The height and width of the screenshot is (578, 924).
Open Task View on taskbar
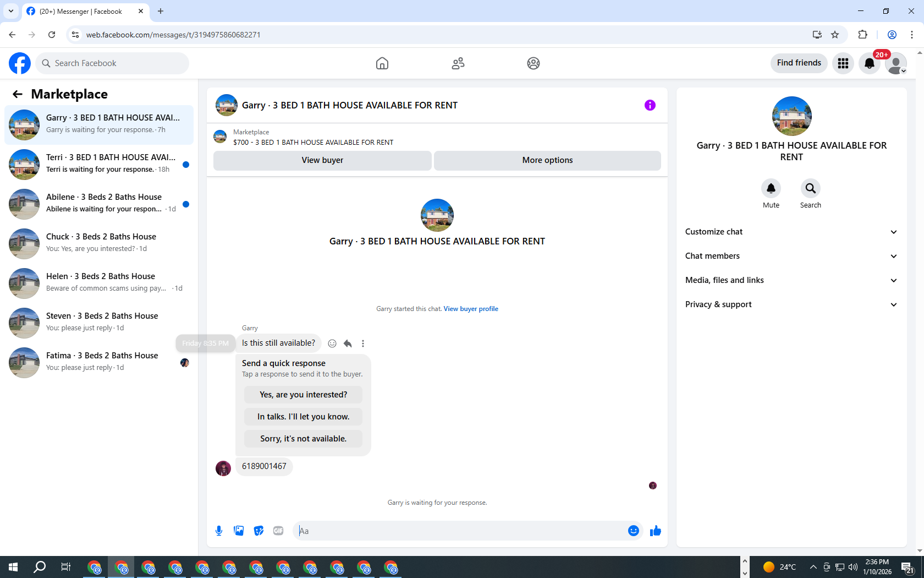(x=66, y=567)
